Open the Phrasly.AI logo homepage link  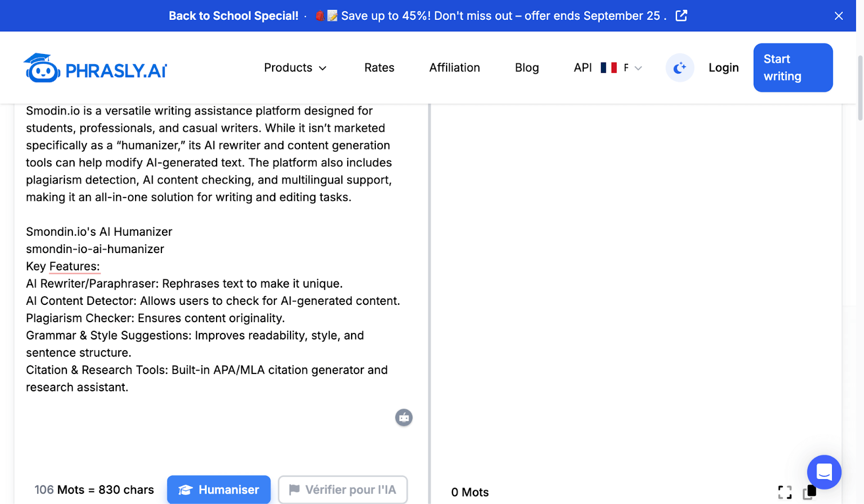coord(96,68)
